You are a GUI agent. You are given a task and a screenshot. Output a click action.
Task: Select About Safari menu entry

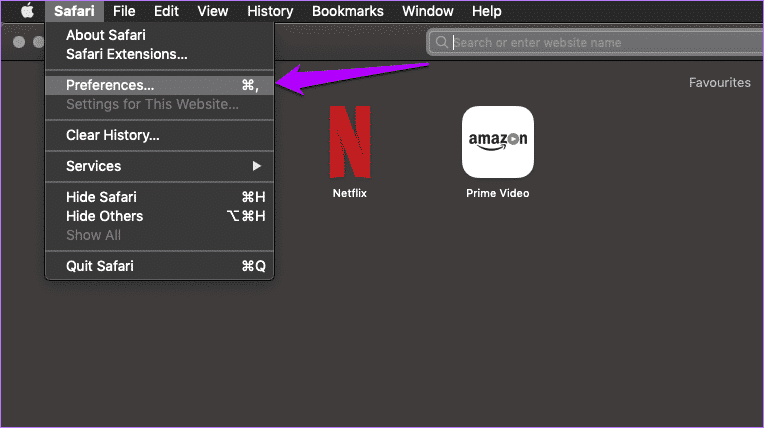107,35
